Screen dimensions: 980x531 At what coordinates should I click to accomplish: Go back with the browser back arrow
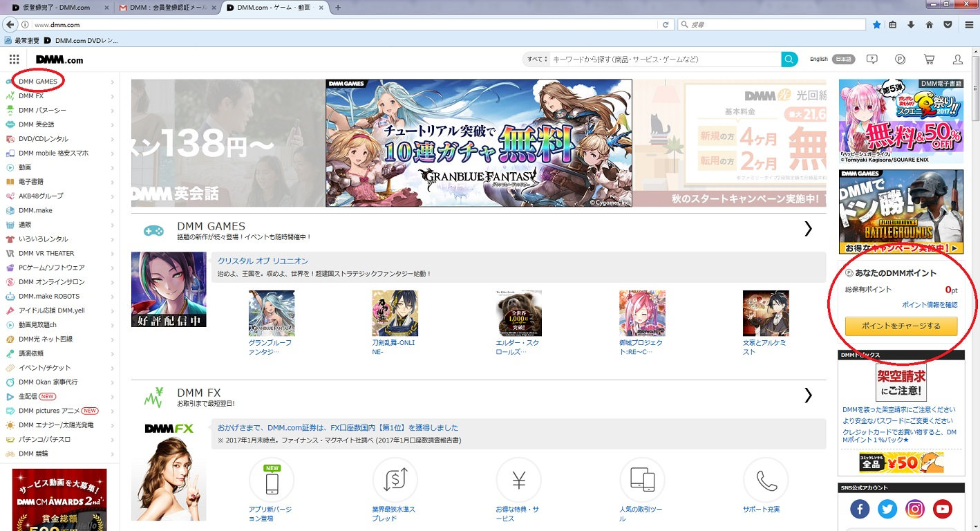click(10, 24)
